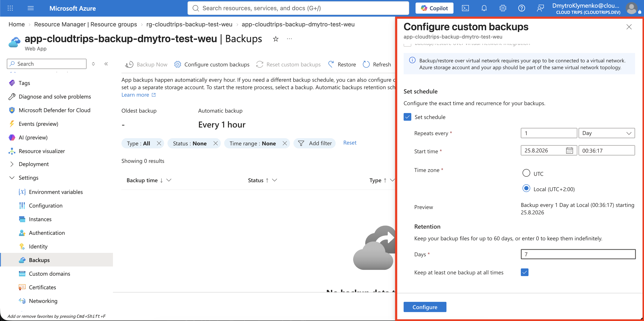Click Configure custom backups toolbar item

pos(212,64)
